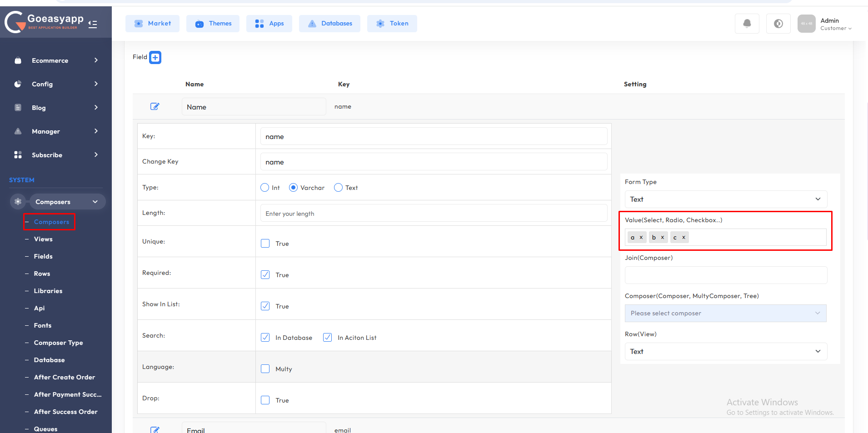Enable the Unique True checkbox
This screenshot has width=868, height=433.
pyautogui.click(x=265, y=244)
